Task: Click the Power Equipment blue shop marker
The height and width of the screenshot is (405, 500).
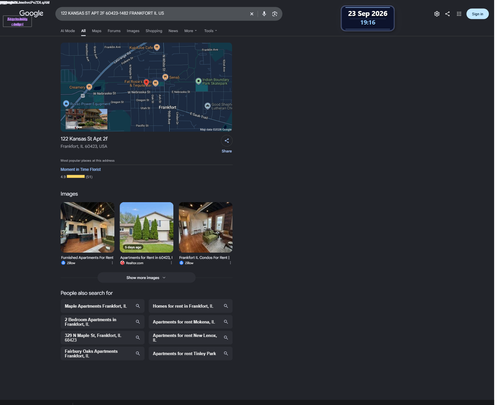Action: [x=66, y=104]
